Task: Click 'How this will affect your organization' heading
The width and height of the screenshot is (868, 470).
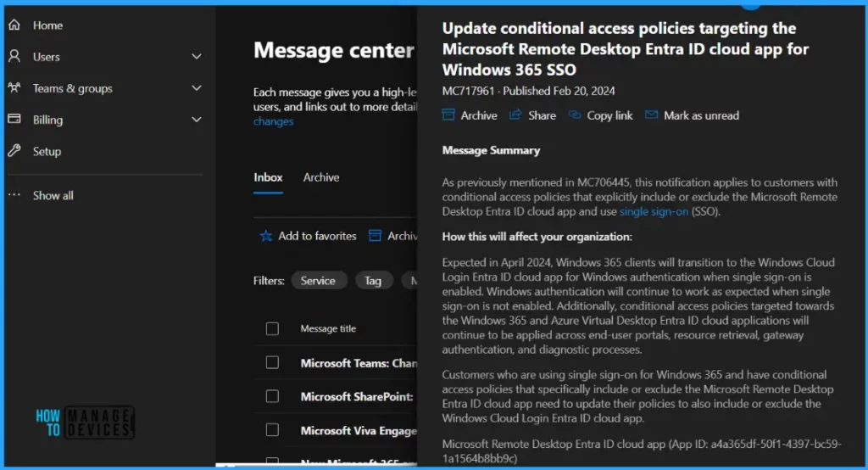Action: (537, 237)
